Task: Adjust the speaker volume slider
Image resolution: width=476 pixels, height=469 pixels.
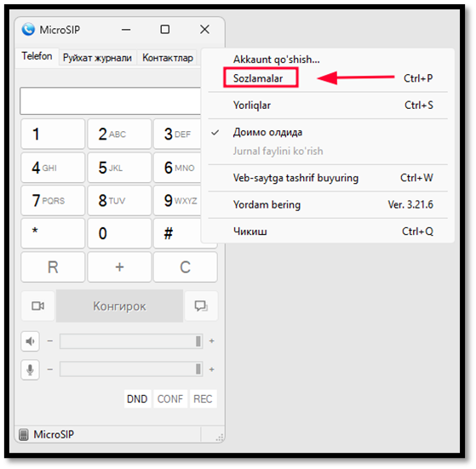Action: [x=131, y=341]
